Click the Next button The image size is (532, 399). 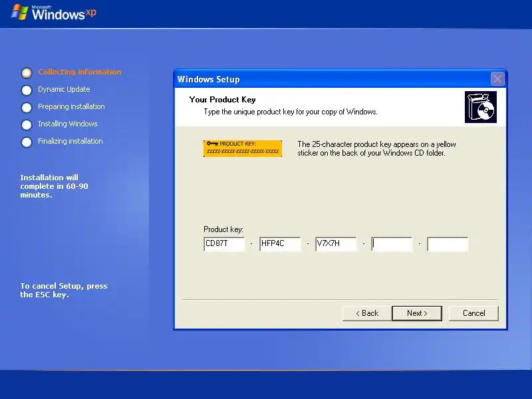pos(417,313)
